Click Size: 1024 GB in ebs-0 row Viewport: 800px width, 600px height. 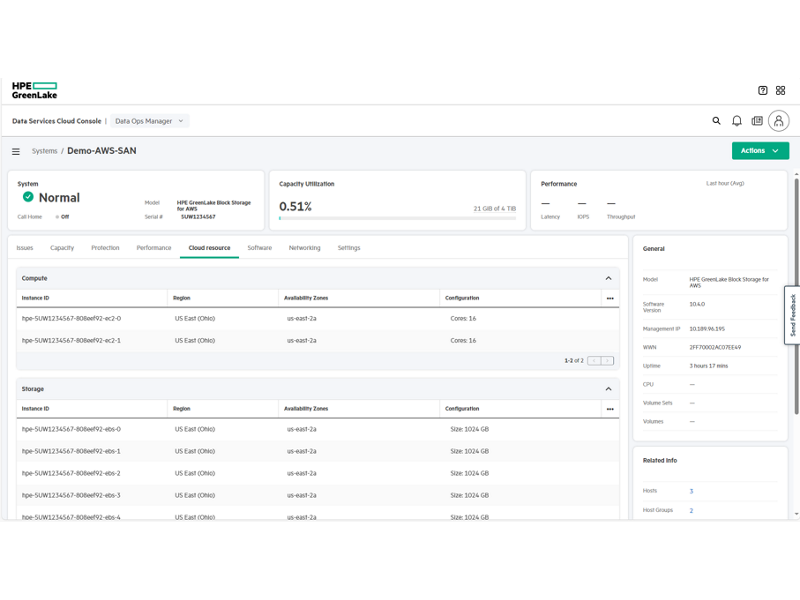(469, 429)
